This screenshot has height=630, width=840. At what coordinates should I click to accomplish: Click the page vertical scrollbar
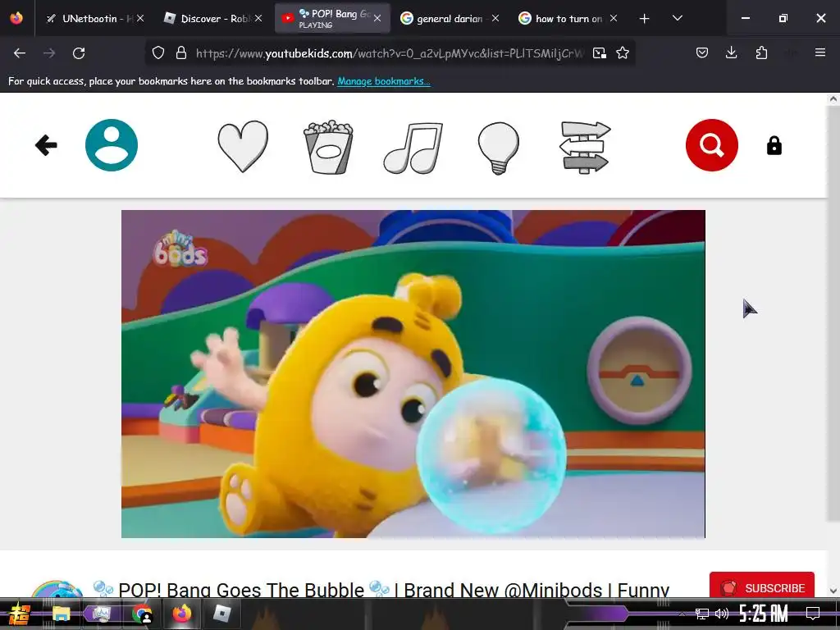(x=833, y=313)
